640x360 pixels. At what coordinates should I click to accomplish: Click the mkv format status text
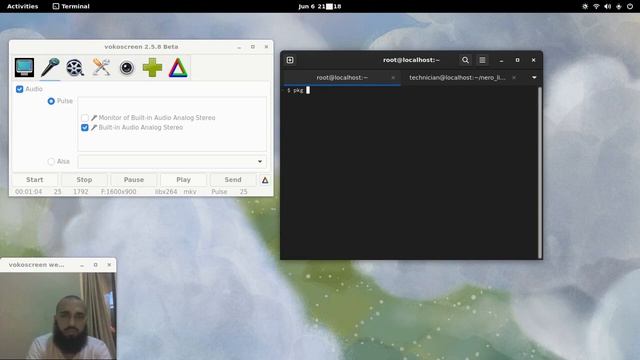(190, 191)
